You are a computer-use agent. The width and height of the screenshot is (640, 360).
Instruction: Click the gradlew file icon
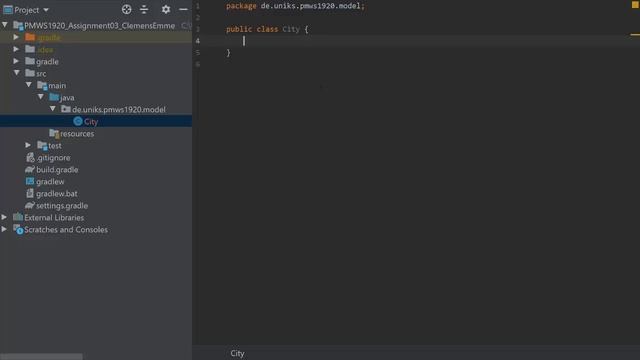tap(30, 181)
